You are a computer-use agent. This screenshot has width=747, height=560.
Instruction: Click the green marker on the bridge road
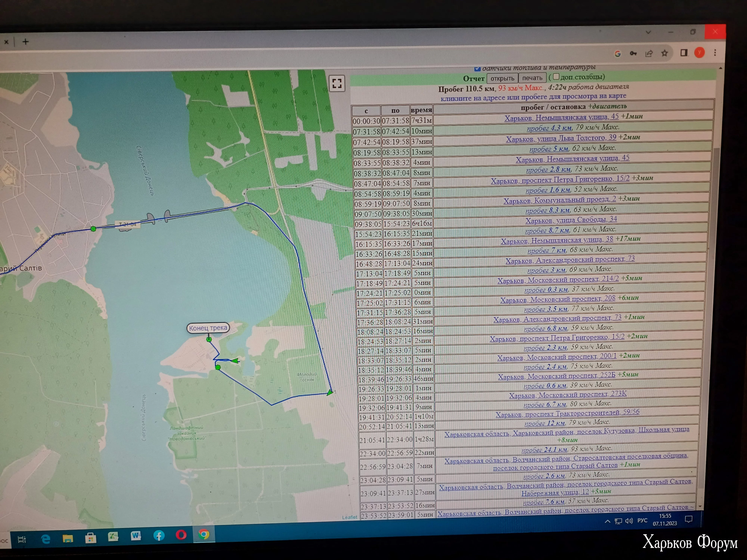coord(94,229)
